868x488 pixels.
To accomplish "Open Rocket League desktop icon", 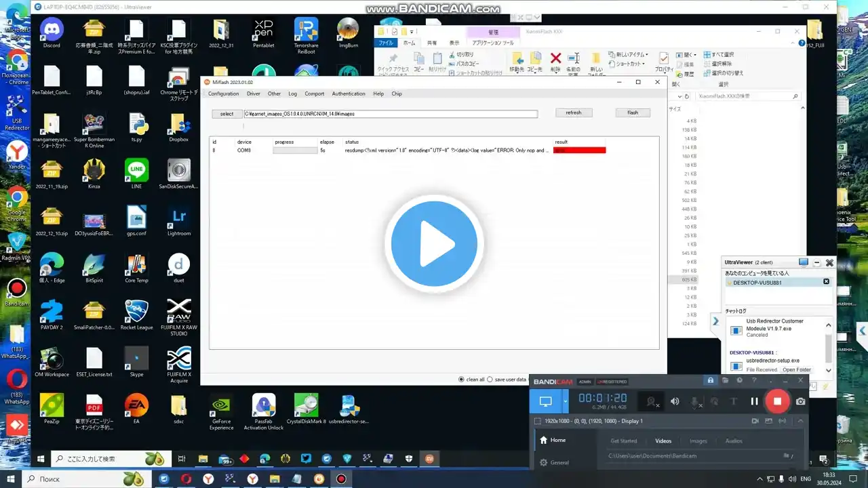I will pos(136,315).
